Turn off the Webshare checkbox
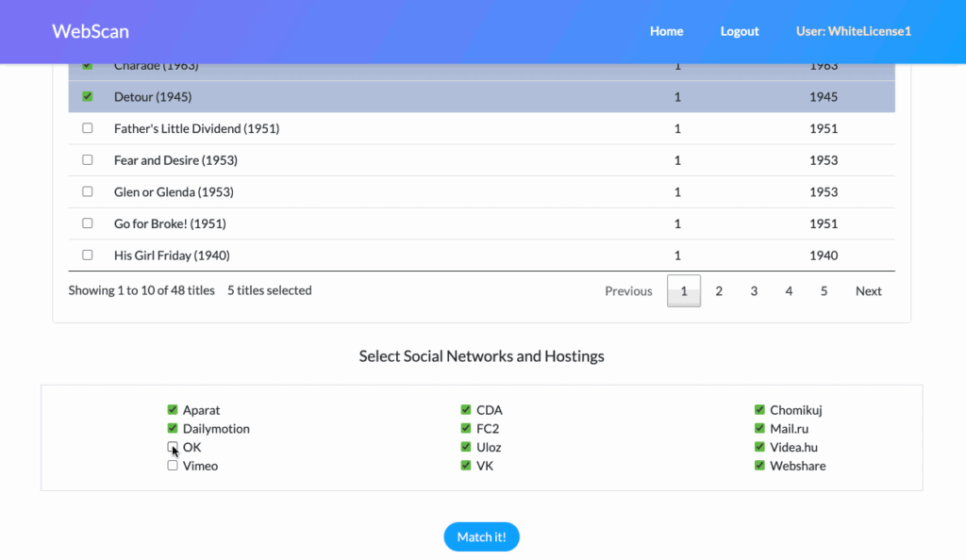966x560 pixels. [759, 465]
